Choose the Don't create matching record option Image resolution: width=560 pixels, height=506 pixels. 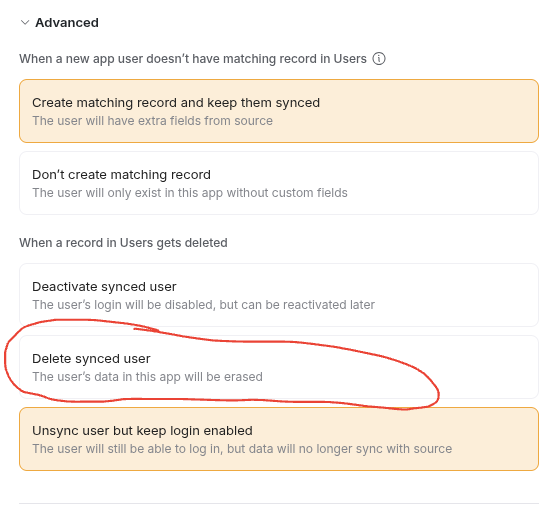pos(279,183)
